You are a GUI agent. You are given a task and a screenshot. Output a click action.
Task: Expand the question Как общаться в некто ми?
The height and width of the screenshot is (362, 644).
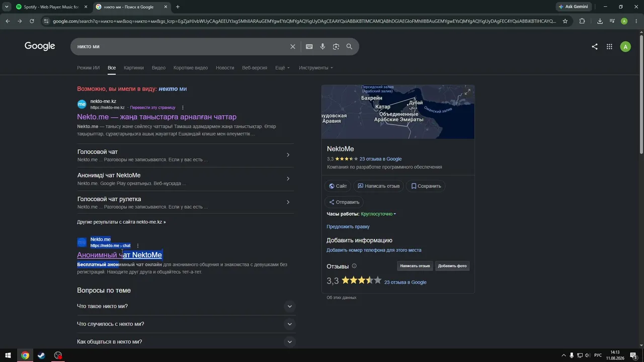[x=185, y=342]
